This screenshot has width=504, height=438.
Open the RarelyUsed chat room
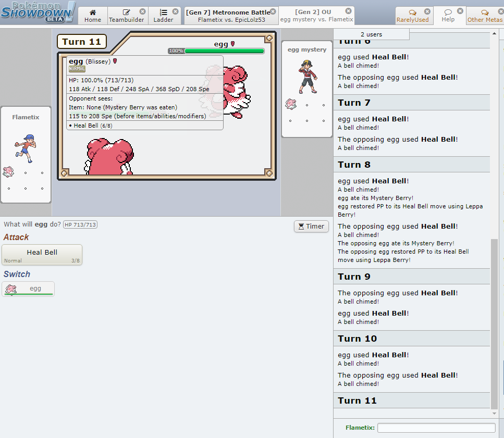(x=412, y=16)
